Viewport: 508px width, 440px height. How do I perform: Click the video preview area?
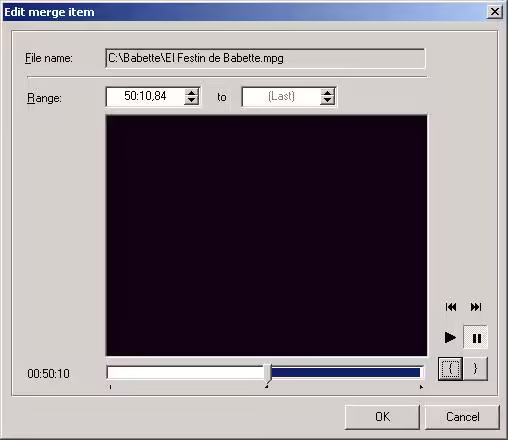point(266,236)
